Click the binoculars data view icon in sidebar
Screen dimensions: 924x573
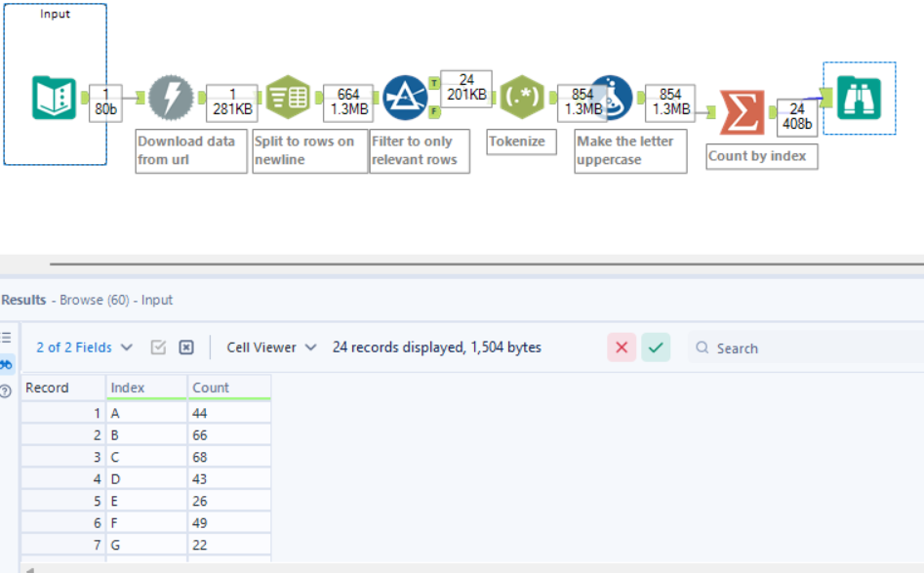(x=7, y=364)
